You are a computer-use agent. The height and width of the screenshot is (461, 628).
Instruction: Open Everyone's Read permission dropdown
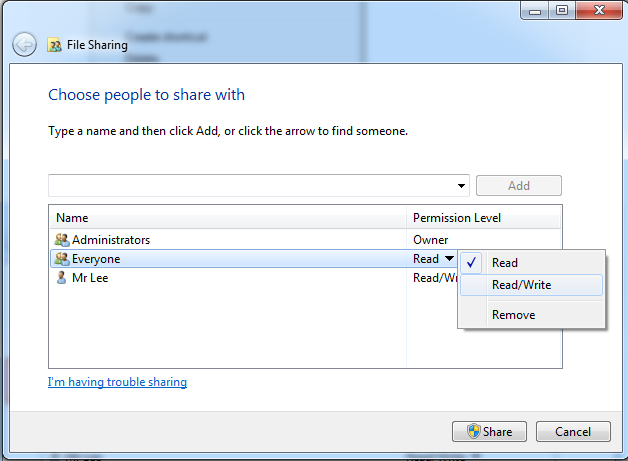click(x=435, y=259)
